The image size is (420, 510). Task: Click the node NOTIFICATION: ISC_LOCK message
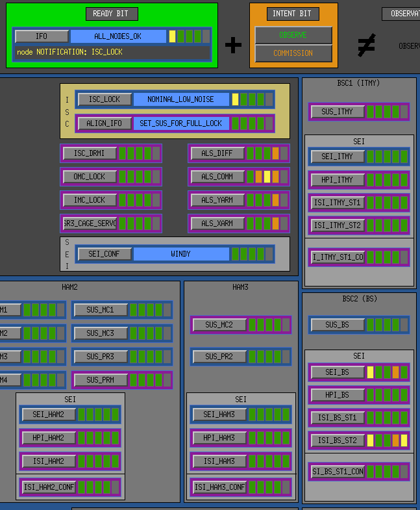click(70, 52)
